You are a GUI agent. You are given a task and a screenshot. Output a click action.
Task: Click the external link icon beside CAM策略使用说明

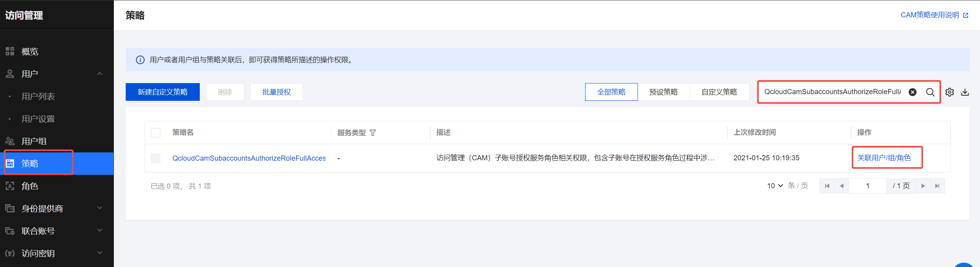[966, 15]
